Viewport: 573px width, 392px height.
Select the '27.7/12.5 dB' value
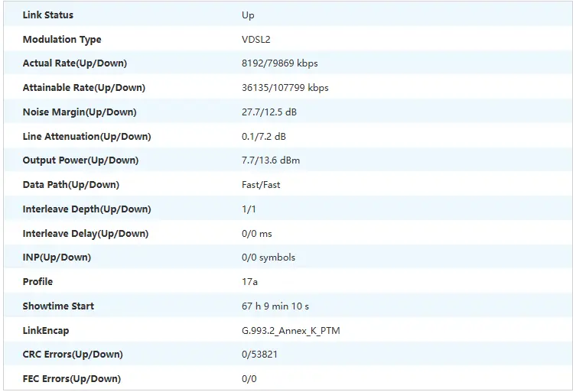pyautogui.click(x=269, y=112)
